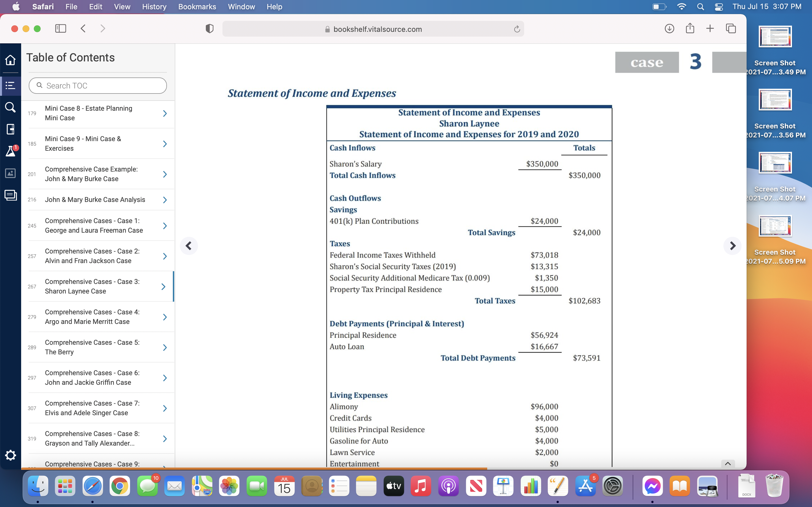
Task: Open the bookshelf Home icon in sidebar
Action: click(x=10, y=60)
